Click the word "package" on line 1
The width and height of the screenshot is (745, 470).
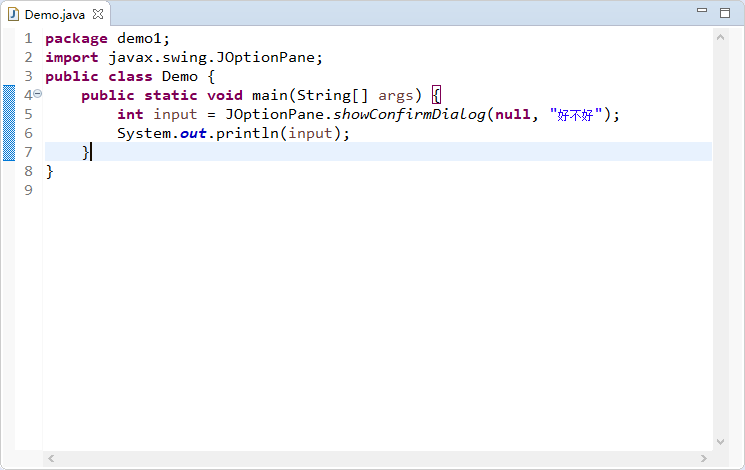tap(76, 39)
